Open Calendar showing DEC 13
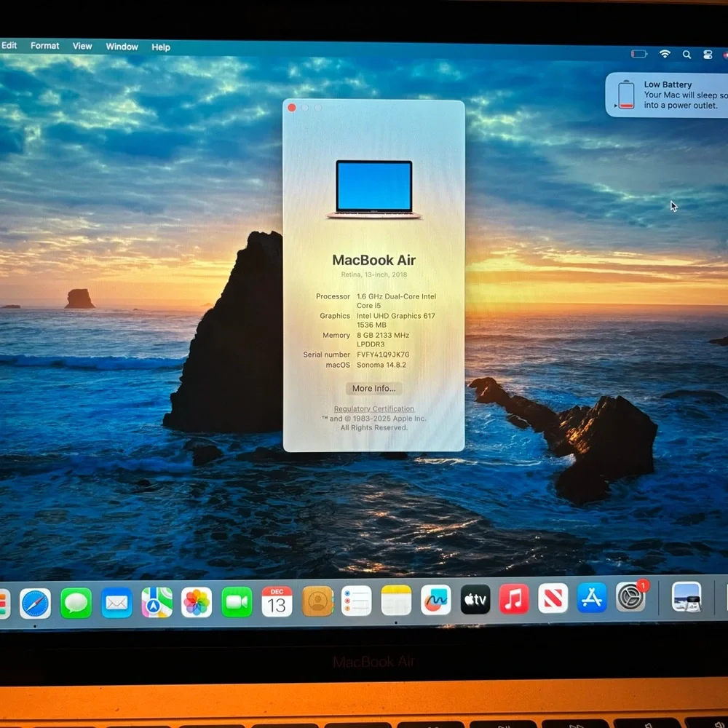The height and width of the screenshot is (728, 728). pos(277,601)
